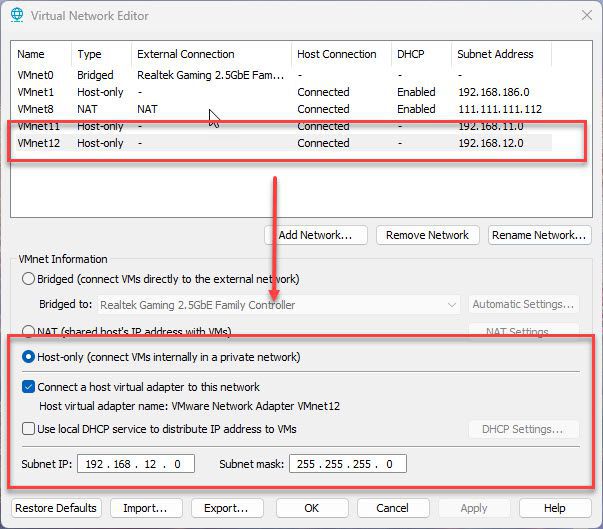Select the VMnet1 network row
This screenshot has width=603, height=529.
click(283, 92)
